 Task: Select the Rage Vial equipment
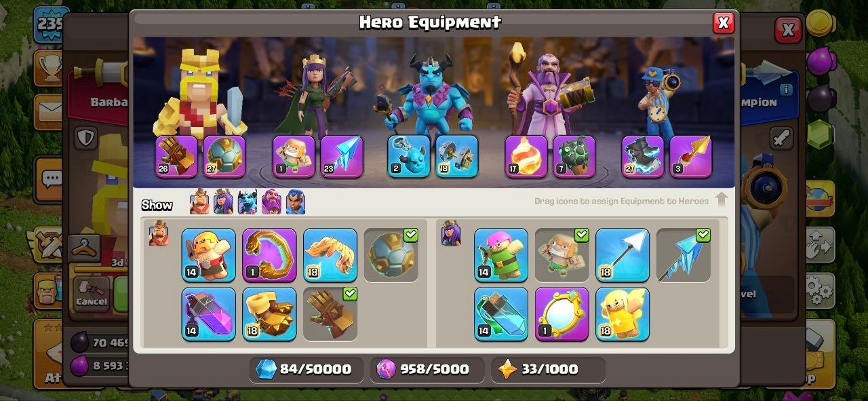[x=208, y=313]
